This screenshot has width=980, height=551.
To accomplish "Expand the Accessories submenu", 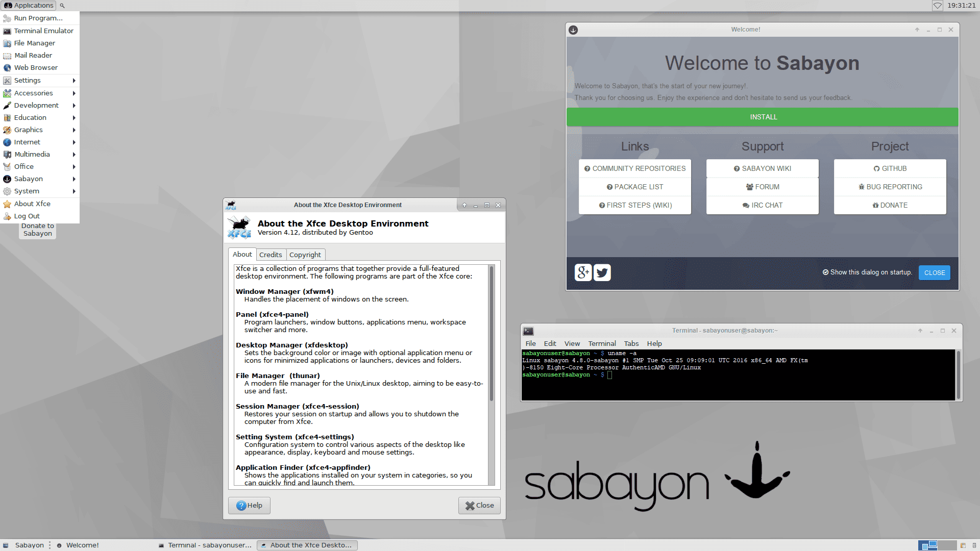I will 40,93.
